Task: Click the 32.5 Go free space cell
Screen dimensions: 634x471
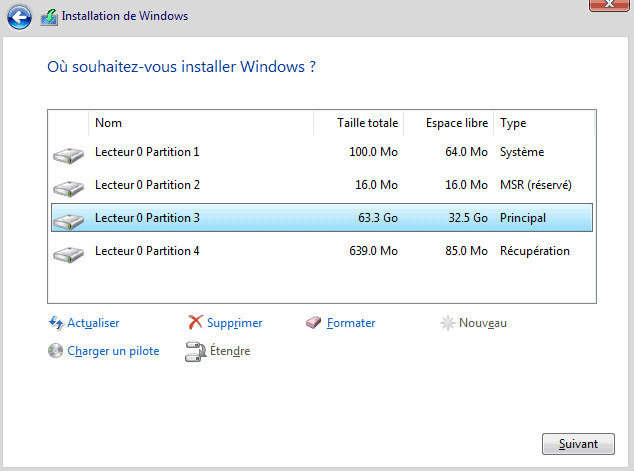Action: click(468, 218)
